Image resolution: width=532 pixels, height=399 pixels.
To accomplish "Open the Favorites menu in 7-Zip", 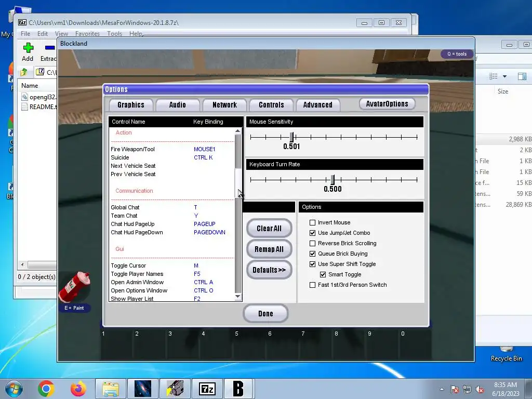I will [87, 34].
